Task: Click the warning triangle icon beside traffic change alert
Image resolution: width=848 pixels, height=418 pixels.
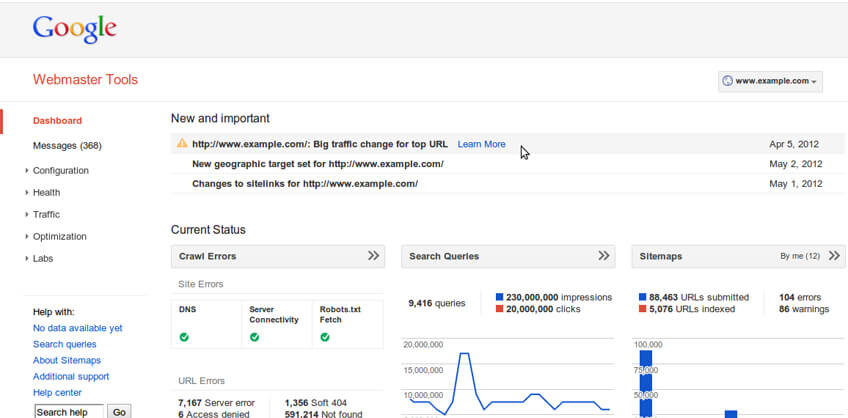Action: tap(182, 143)
